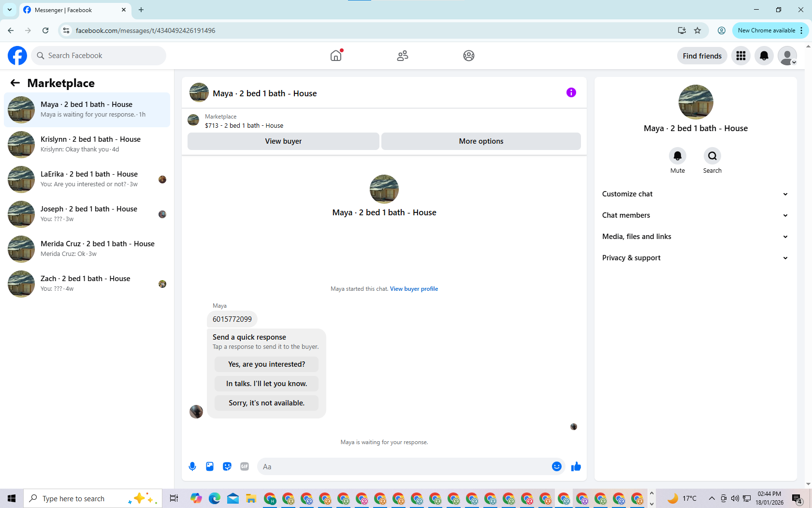Reload the page with the refresh icon
This screenshot has height=508, width=812.
pyautogui.click(x=45, y=30)
